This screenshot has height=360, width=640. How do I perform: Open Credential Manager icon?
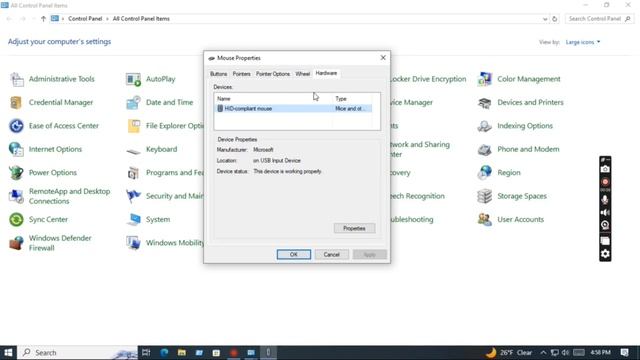click(16, 102)
